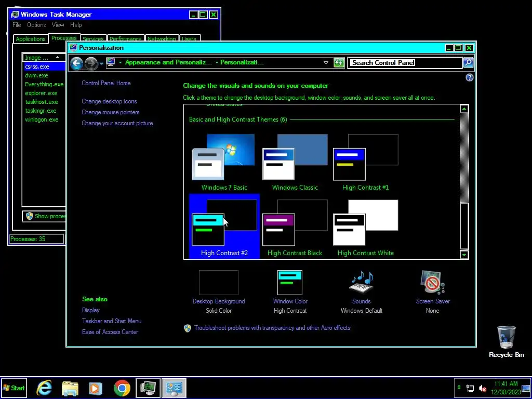
Task: Click Personalization taskbar button
Action: (174, 388)
